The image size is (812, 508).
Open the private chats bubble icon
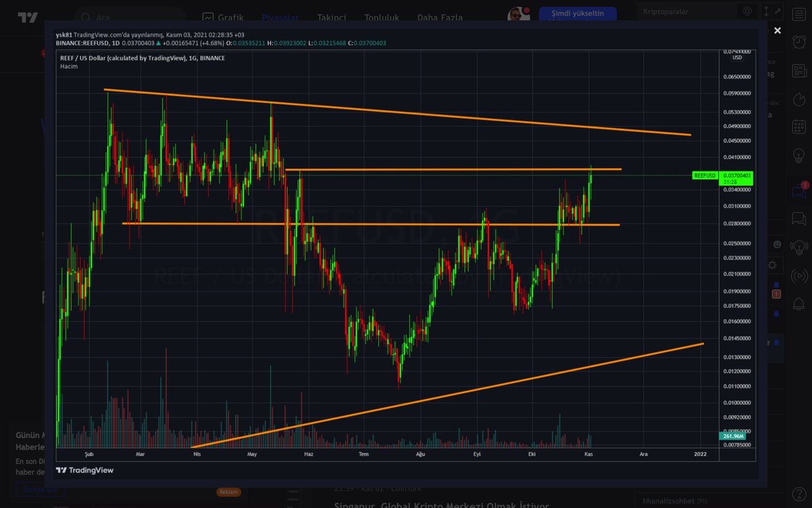798,219
